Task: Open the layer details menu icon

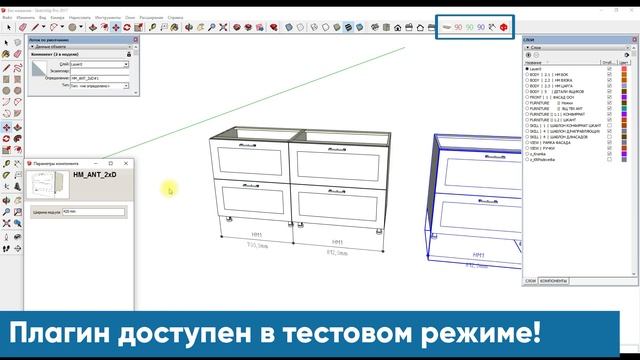Action: point(627,55)
